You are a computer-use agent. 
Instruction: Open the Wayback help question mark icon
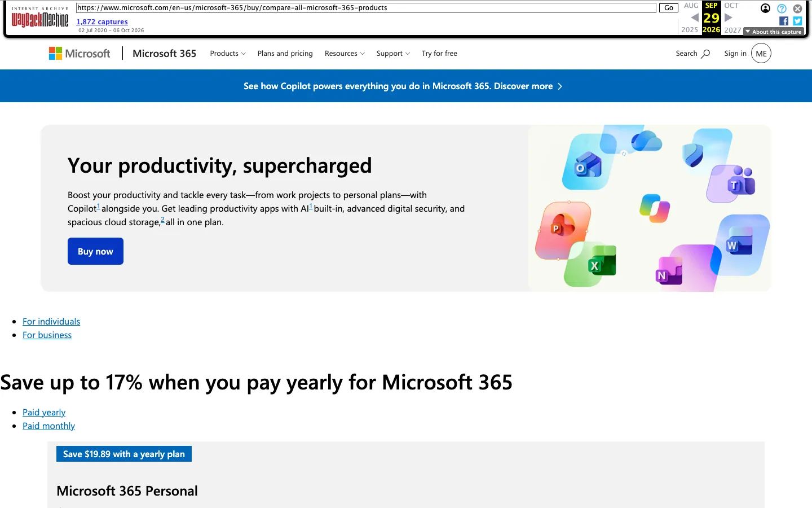pos(782,8)
